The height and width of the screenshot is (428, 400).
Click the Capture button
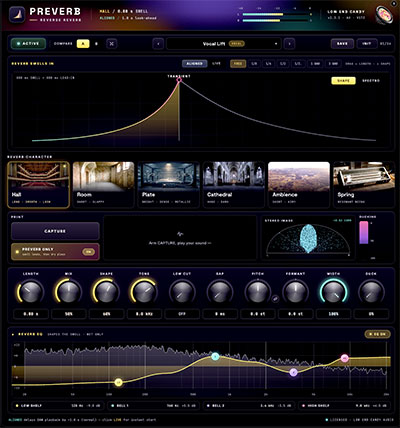[55, 231]
